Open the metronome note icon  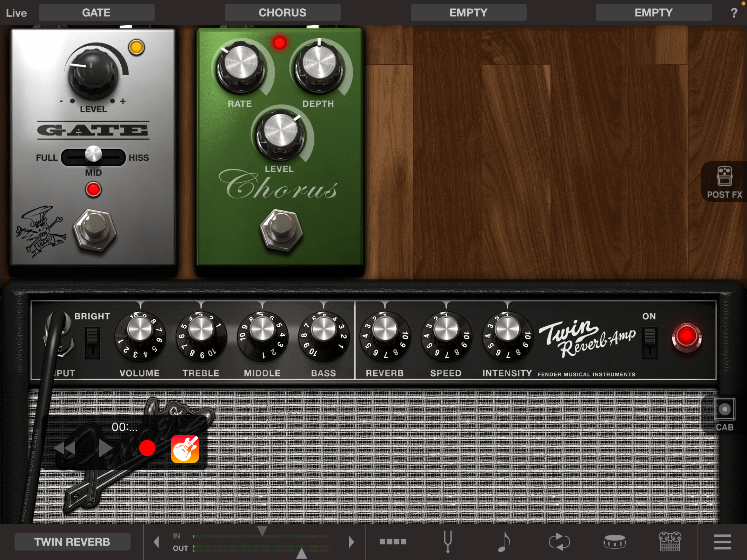tap(504, 542)
